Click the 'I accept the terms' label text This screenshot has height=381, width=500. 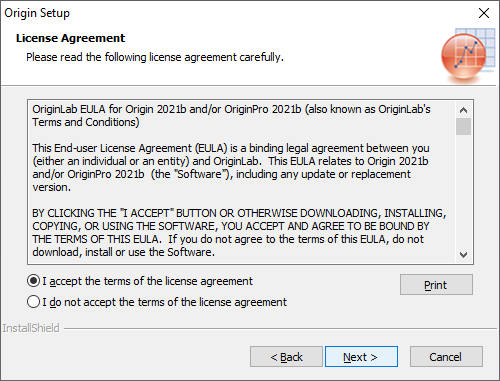click(x=148, y=281)
